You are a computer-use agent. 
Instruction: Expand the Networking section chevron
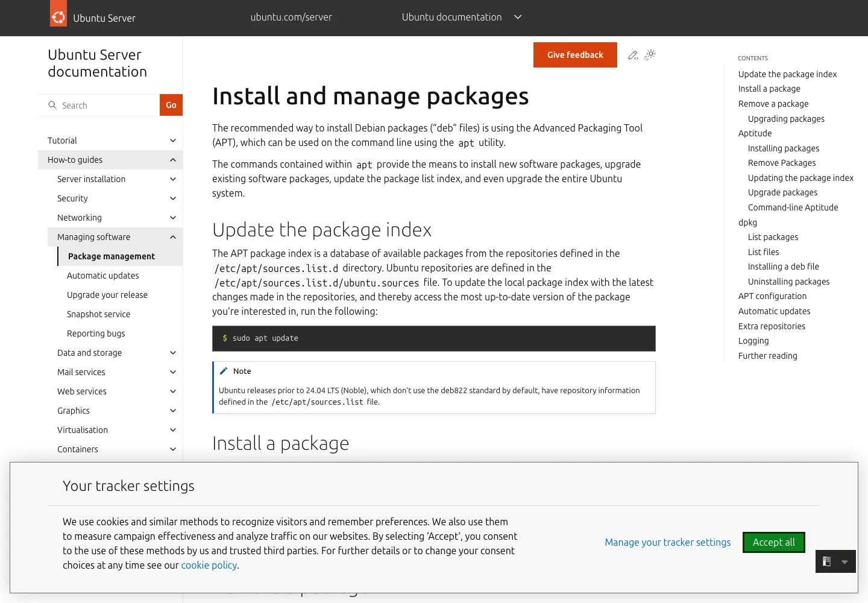point(173,218)
